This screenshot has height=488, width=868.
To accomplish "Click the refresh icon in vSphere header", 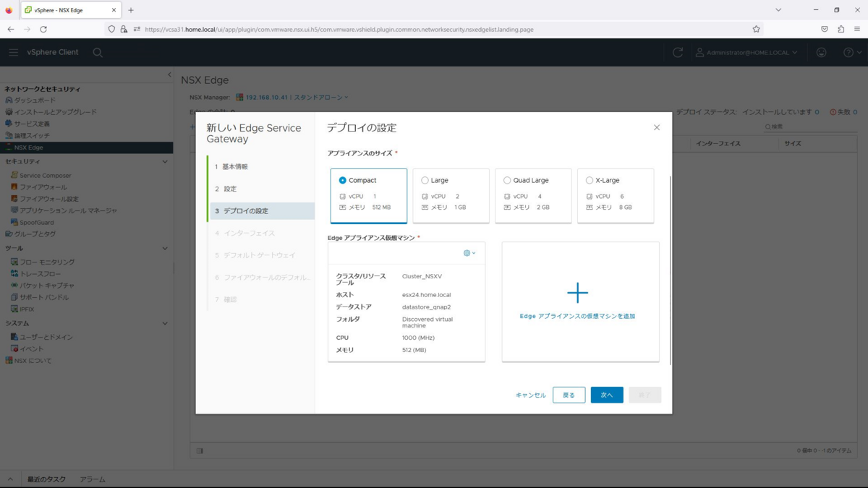I will coord(678,52).
